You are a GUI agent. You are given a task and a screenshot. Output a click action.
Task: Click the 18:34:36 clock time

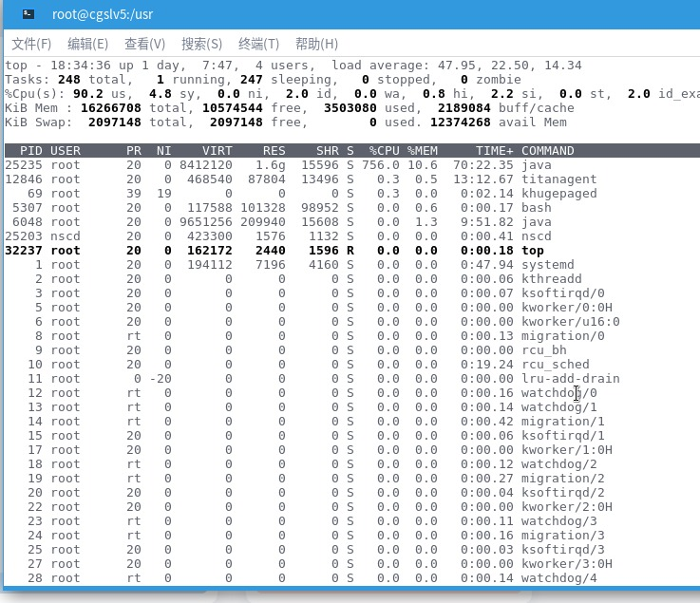coord(81,66)
